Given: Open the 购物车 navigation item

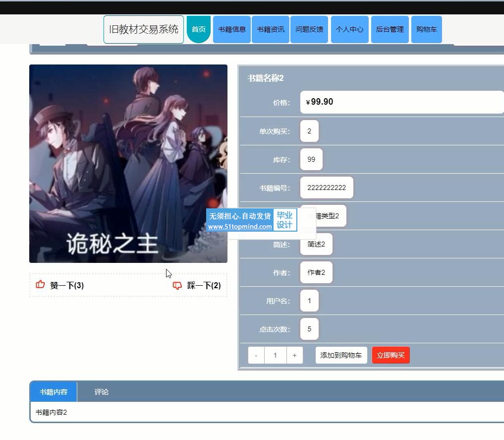Looking at the screenshot, I should 427,29.
